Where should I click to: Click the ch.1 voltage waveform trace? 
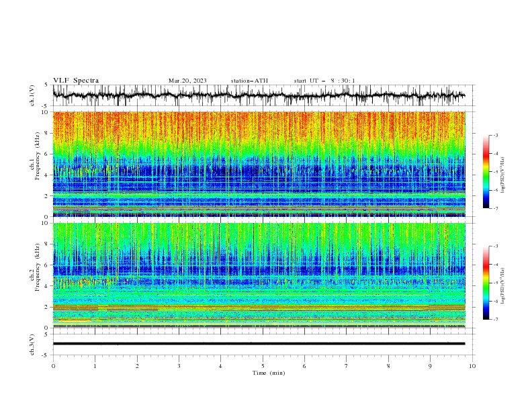(259, 95)
